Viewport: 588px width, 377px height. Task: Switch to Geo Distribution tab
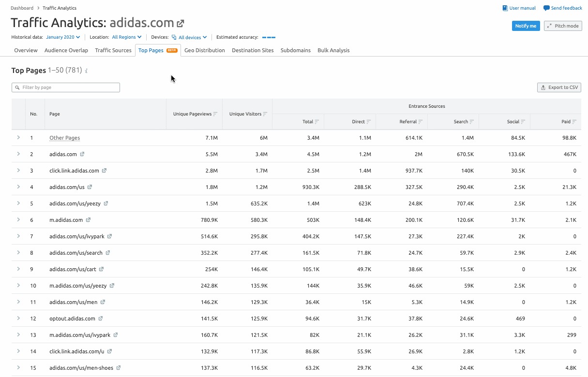(205, 50)
